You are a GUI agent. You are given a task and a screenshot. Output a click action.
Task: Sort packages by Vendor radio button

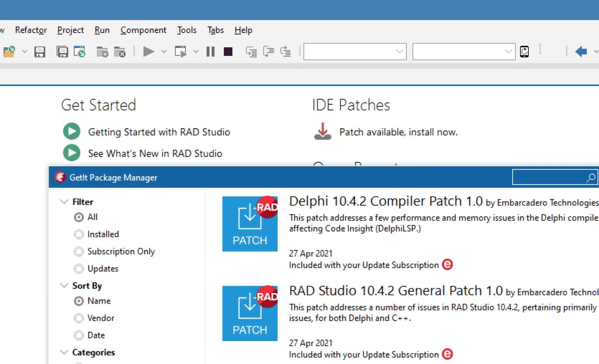[x=79, y=318]
